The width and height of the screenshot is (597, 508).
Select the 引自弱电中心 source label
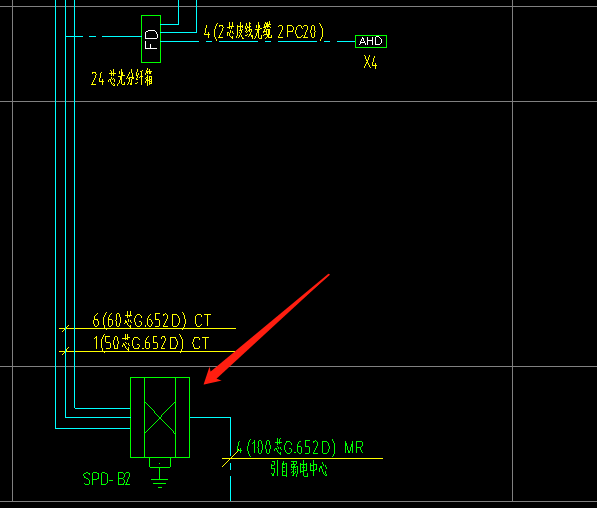pyautogui.click(x=299, y=469)
